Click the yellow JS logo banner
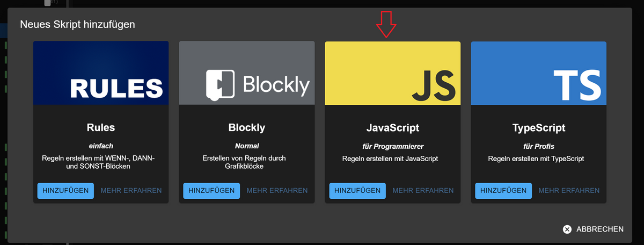 tap(393, 73)
